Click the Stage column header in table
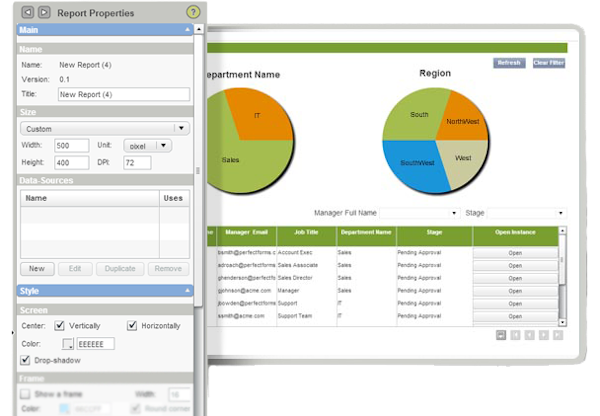Viewport: 600px width, 416px height. click(x=434, y=236)
